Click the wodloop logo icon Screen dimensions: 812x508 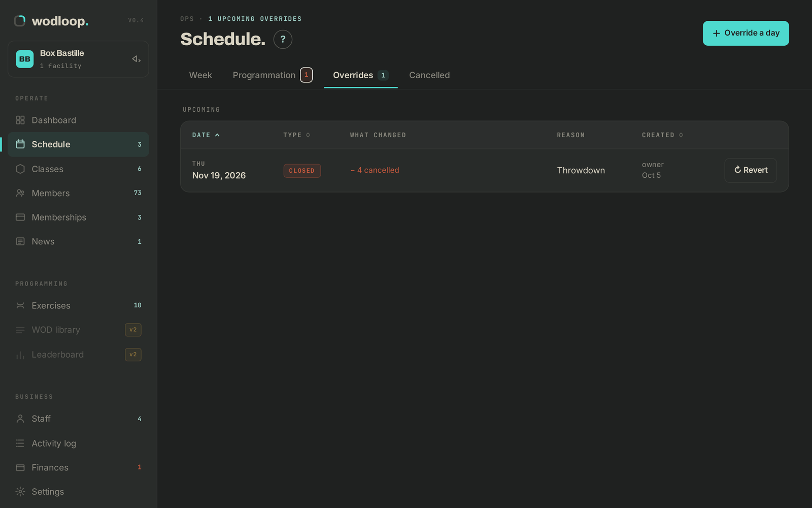(x=20, y=21)
